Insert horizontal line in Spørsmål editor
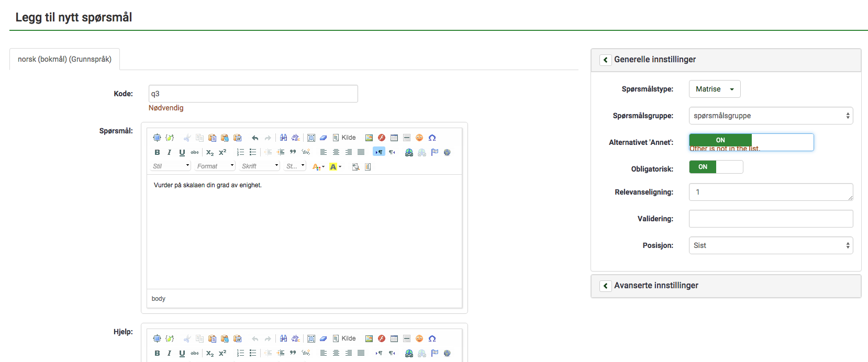This screenshot has width=868, height=362. 407,138
